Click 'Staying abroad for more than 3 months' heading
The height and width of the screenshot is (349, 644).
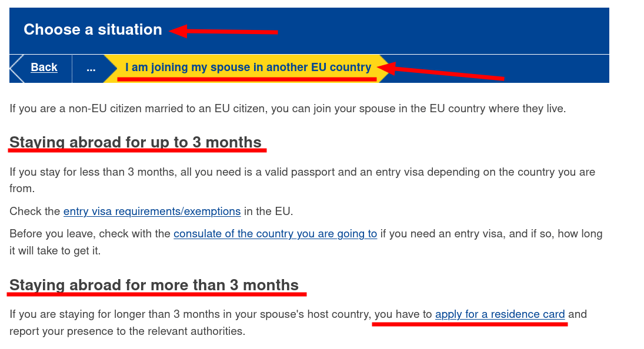tap(154, 285)
